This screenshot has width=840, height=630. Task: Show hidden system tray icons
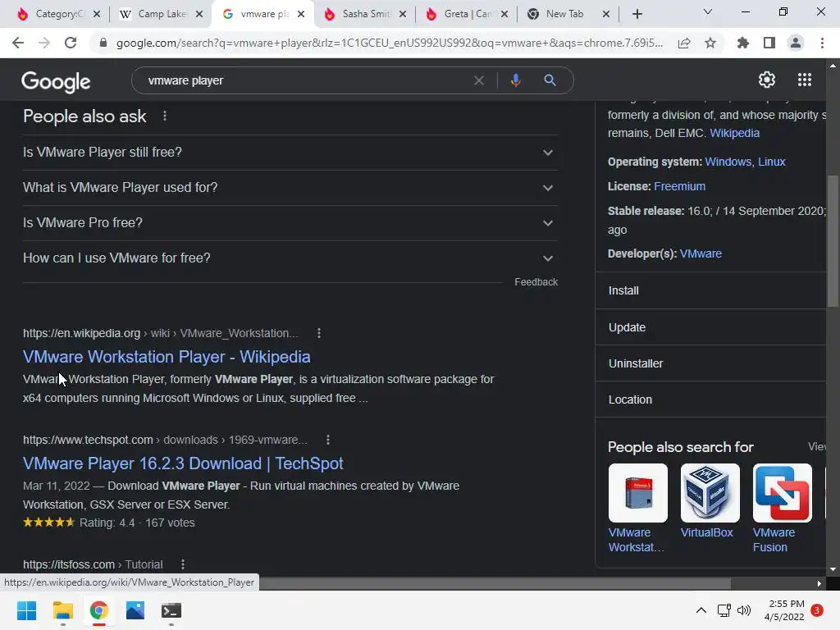click(701, 610)
